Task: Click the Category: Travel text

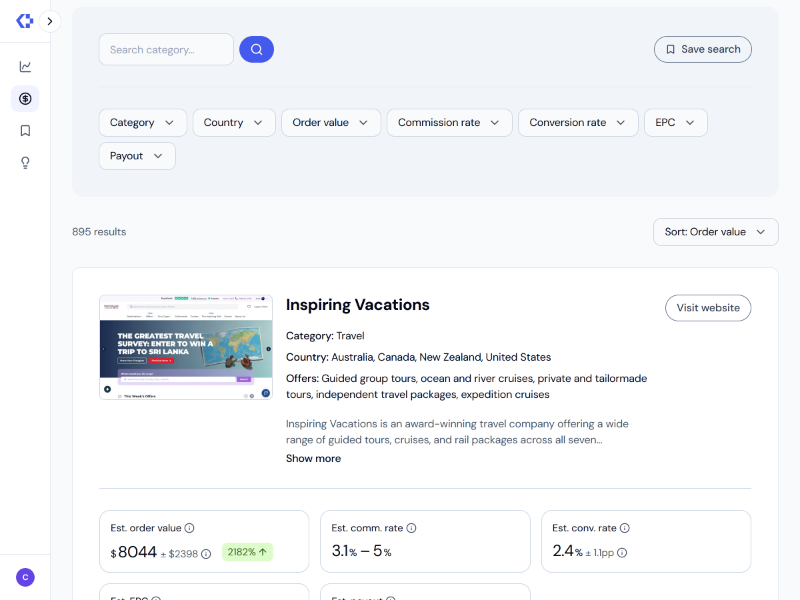Action: point(325,336)
